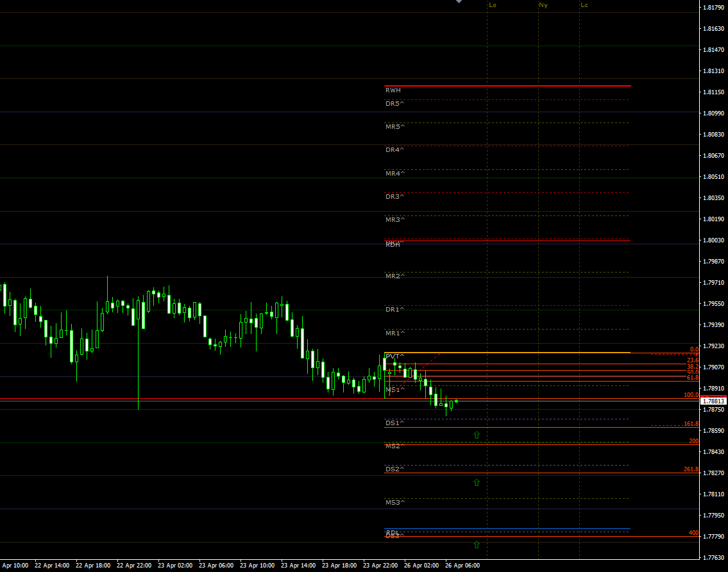This screenshot has width=728, height=572.
Task: Click the Lo session label
Action: pyautogui.click(x=493, y=5)
